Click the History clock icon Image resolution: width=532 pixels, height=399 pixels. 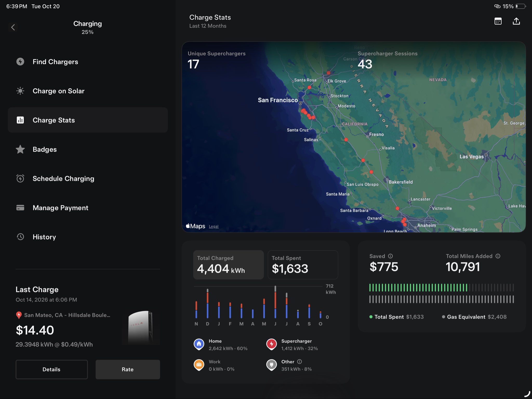pos(20,237)
